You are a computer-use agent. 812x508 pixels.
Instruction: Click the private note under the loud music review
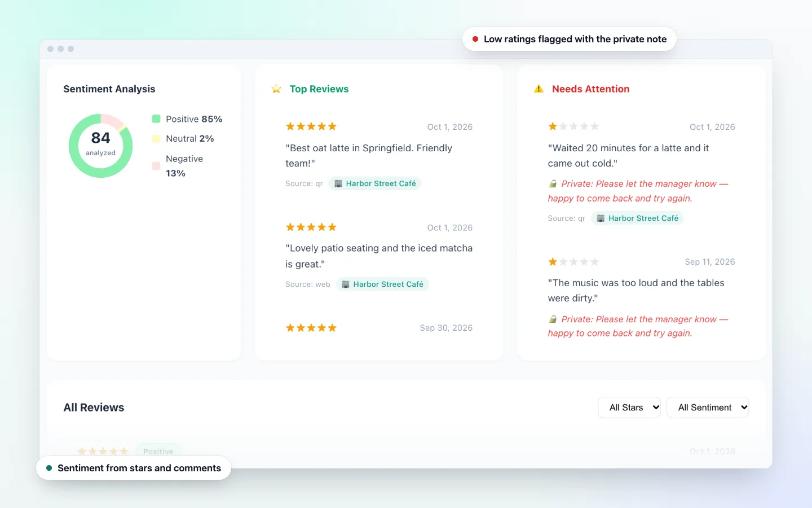pos(638,326)
